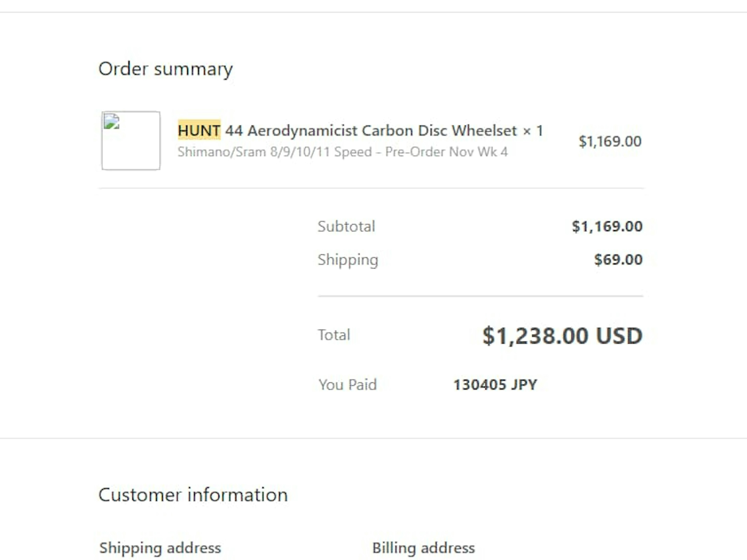The image size is (747, 560).
Task: Click the broken product image thumbnail
Action: tap(131, 140)
